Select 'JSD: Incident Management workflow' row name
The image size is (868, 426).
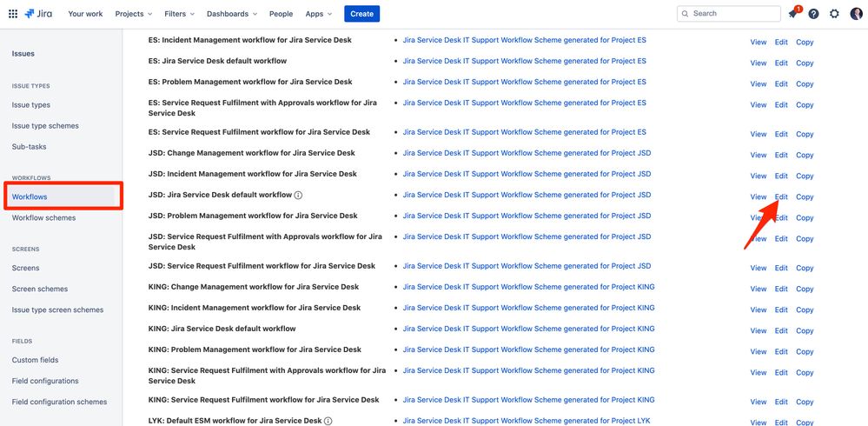coord(253,174)
